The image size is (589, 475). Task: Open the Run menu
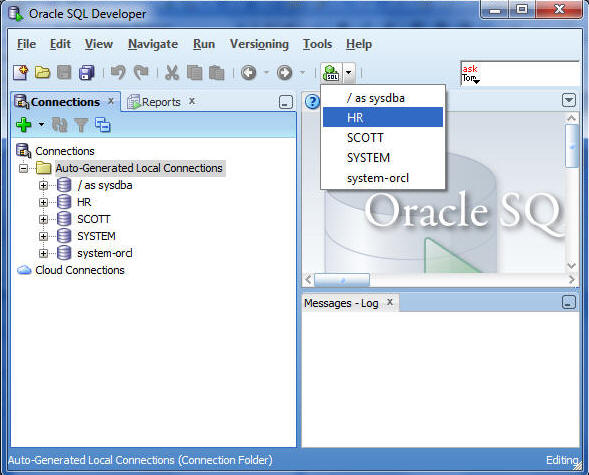pyautogui.click(x=204, y=44)
